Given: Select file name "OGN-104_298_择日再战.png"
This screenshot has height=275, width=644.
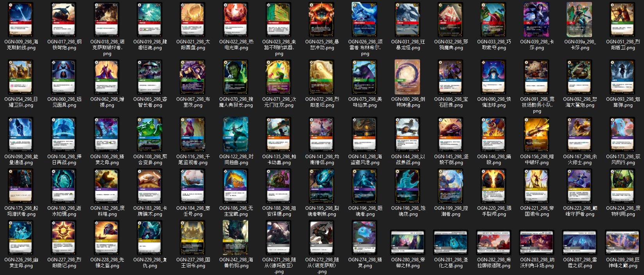Looking at the screenshot, I should click(x=64, y=159).
